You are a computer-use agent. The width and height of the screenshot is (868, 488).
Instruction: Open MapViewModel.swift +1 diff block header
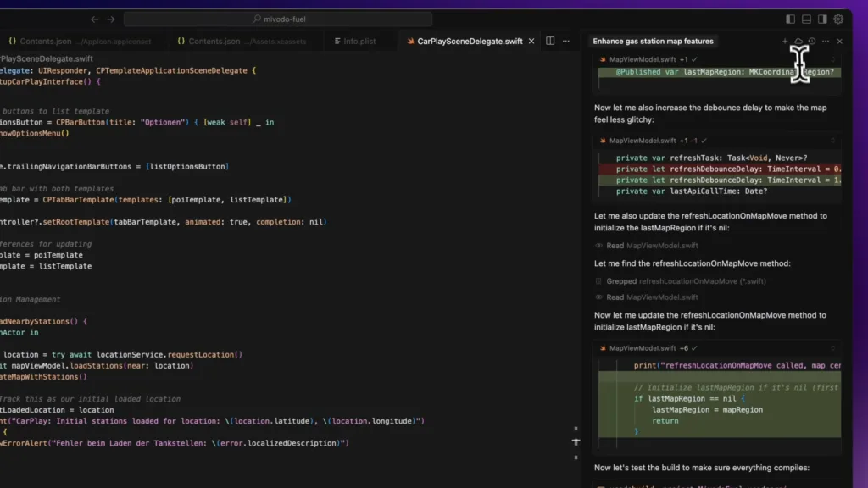tap(719, 59)
